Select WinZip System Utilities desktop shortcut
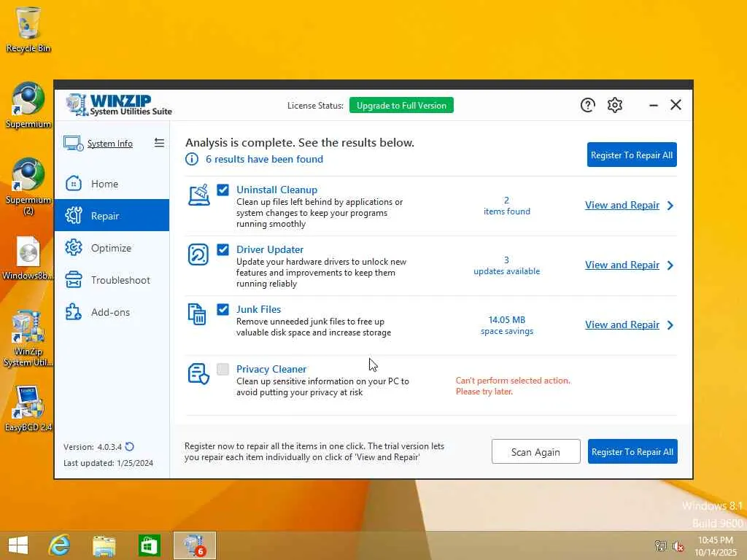747x560 pixels. coord(28,338)
